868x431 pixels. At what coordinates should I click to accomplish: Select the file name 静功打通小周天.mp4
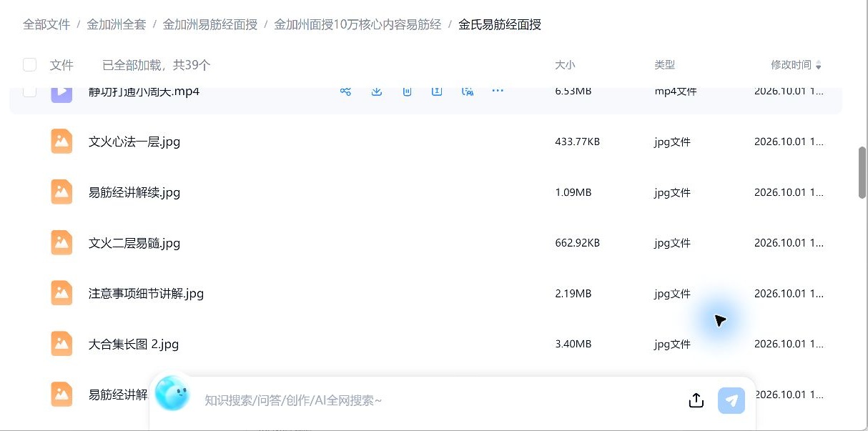(x=144, y=91)
